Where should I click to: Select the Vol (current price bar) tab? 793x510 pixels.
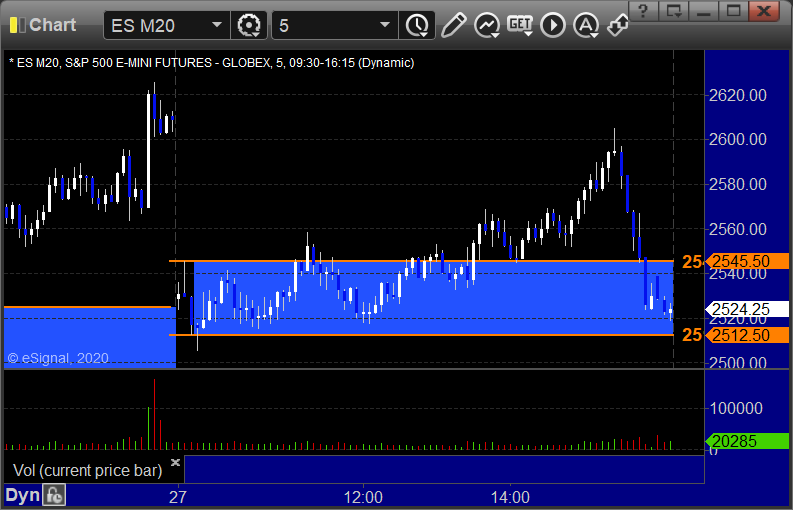(87, 471)
